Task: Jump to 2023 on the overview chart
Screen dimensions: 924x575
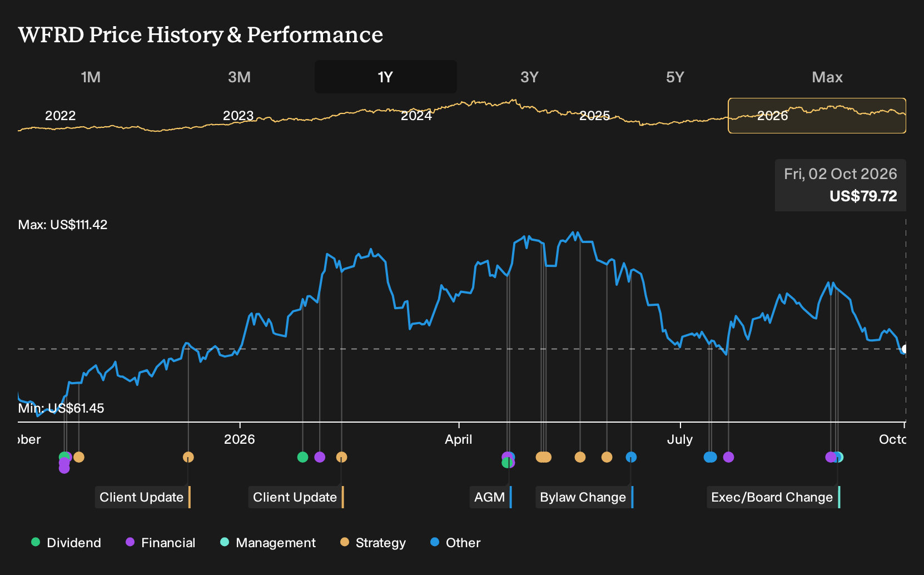Action: point(238,116)
